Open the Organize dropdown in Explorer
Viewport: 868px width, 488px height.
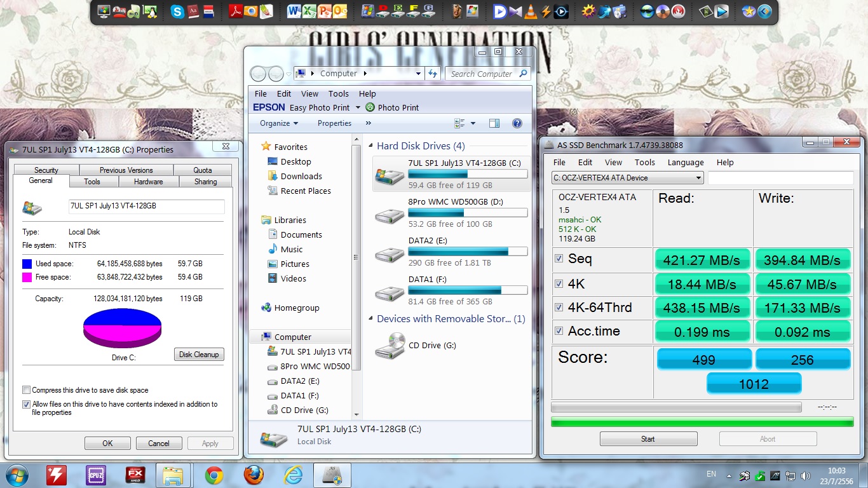[279, 123]
